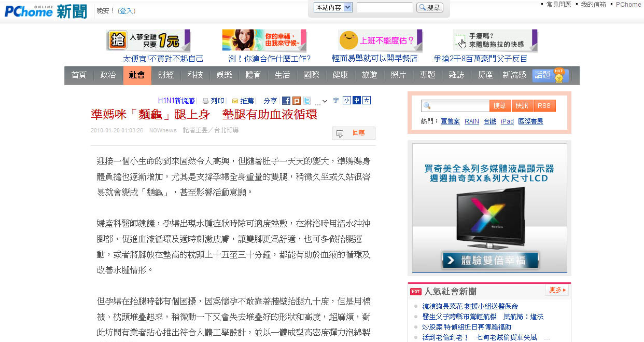
Task: Click the top search text field
Action: (384, 7)
